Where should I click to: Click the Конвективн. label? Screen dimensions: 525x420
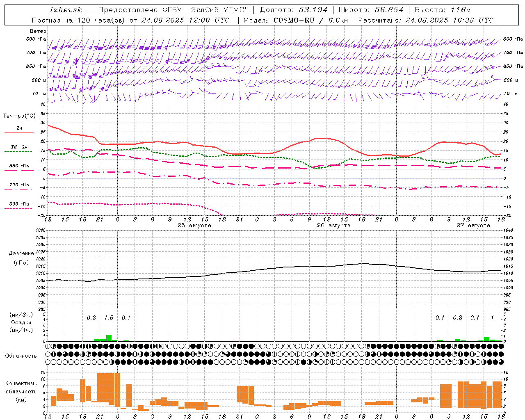(x=21, y=383)
